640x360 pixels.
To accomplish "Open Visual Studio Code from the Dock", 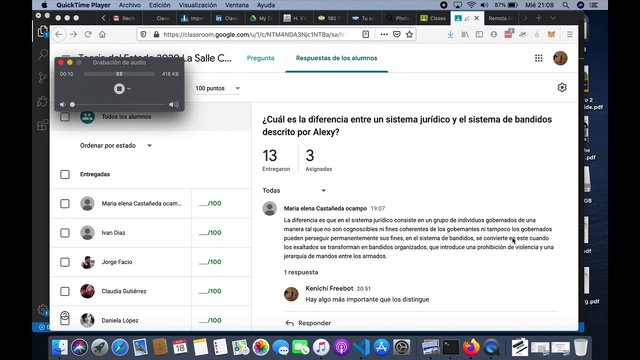I will (362, 347).
